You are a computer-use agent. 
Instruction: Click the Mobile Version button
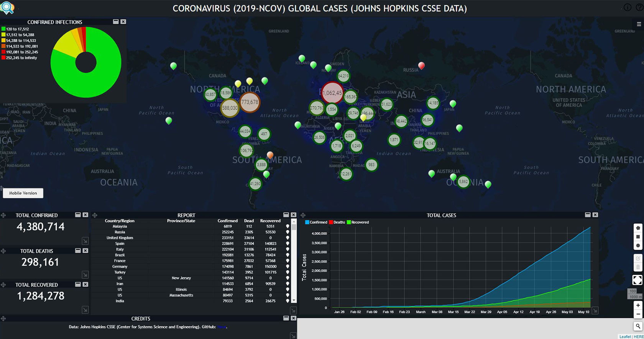tap(23, 193)
